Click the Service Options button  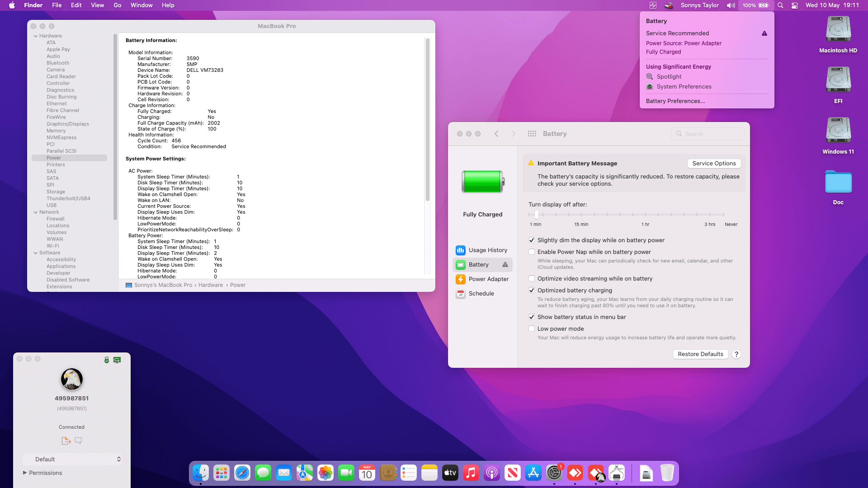coord(714,164)
